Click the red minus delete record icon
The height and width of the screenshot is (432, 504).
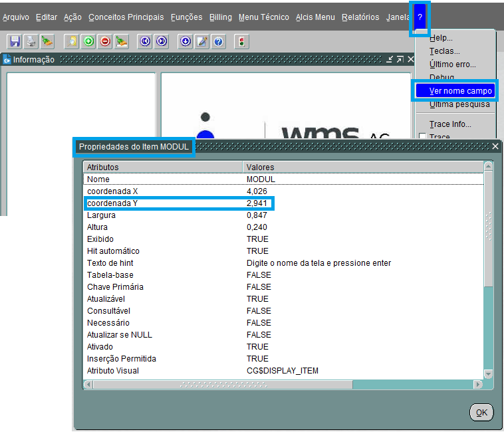click(105, 41)
